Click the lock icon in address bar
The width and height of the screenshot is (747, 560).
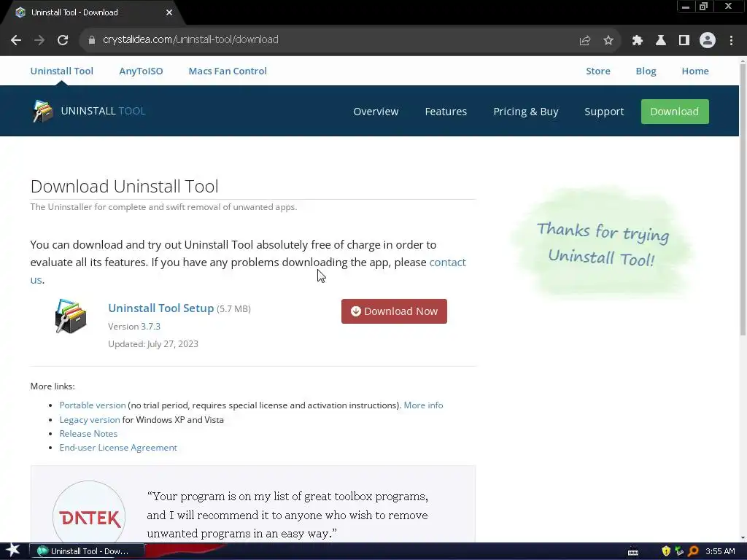pyautogui.click(x=91, y=40)
